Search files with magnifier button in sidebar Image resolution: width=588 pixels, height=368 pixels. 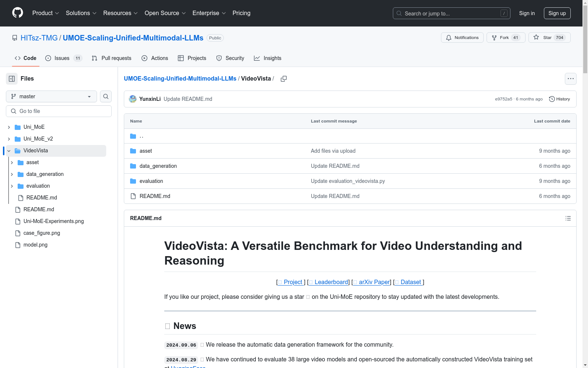pyautogui.click(x=106, y=96)
